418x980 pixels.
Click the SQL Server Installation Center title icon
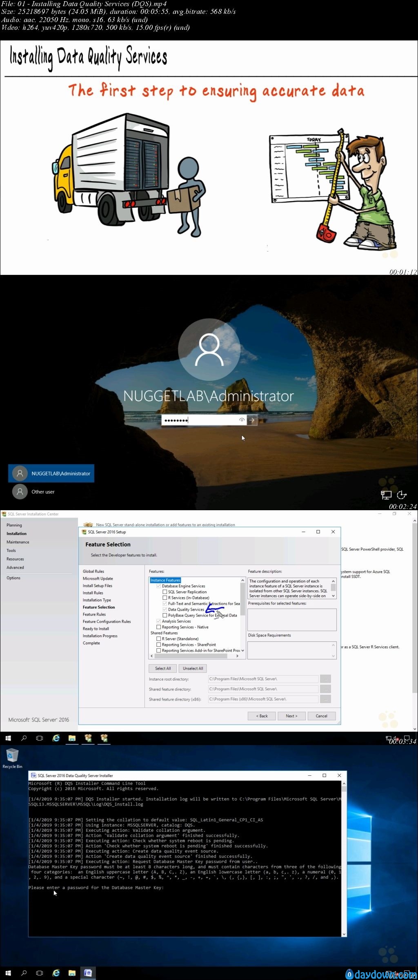coord(4,514)
